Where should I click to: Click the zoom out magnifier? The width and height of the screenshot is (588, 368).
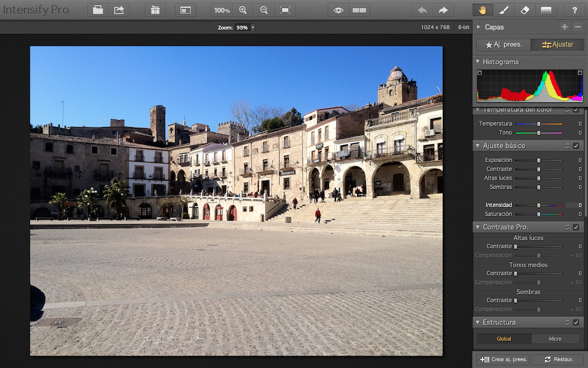coord(264,10)
